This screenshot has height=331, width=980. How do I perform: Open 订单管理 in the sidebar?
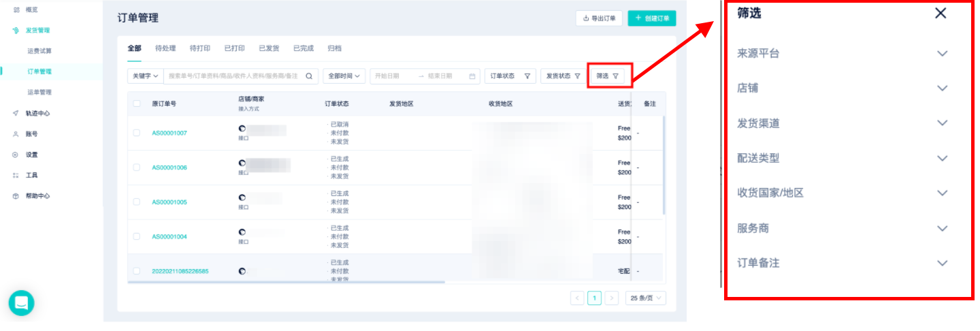point(39,72)
